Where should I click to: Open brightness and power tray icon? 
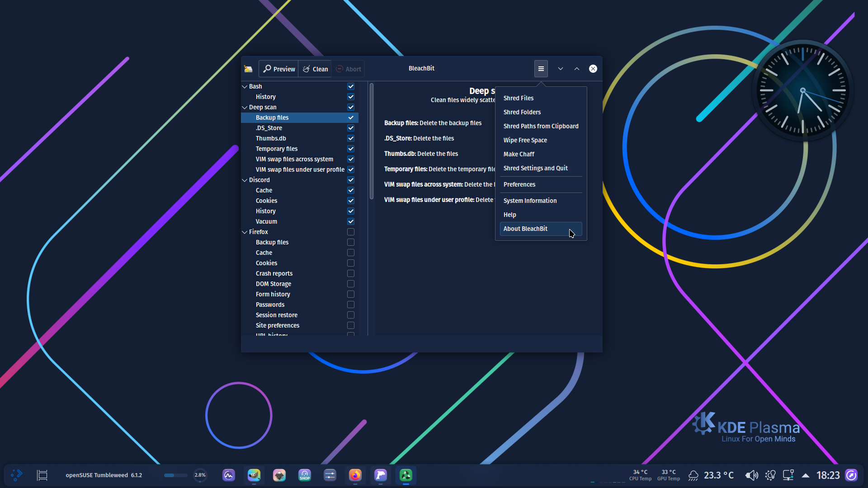(x=770, y=475)
